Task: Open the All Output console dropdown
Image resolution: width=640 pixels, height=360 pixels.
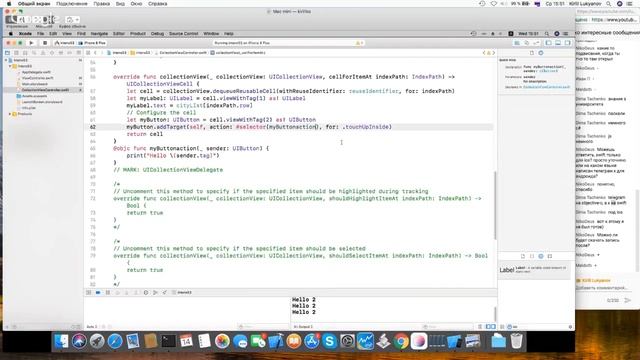Action: (x=303, y=327)
